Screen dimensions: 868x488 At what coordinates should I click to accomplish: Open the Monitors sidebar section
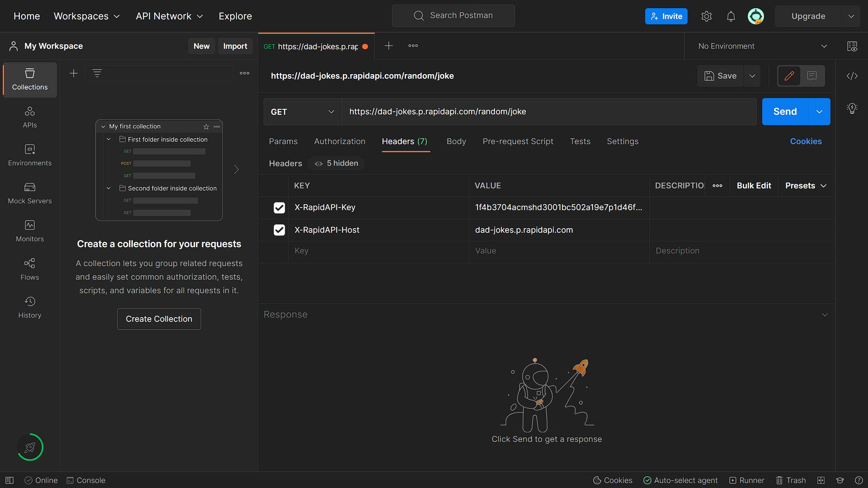[x=30, y=231]
